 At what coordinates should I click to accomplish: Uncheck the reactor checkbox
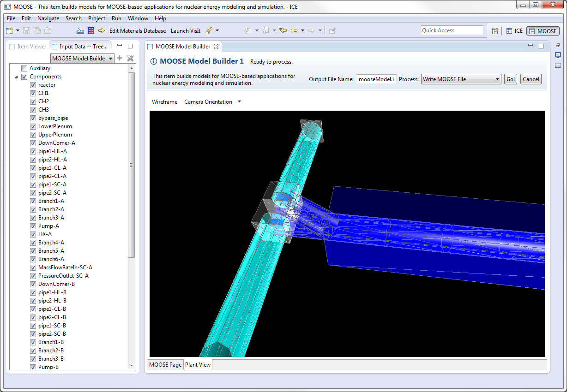coord(33,85)
